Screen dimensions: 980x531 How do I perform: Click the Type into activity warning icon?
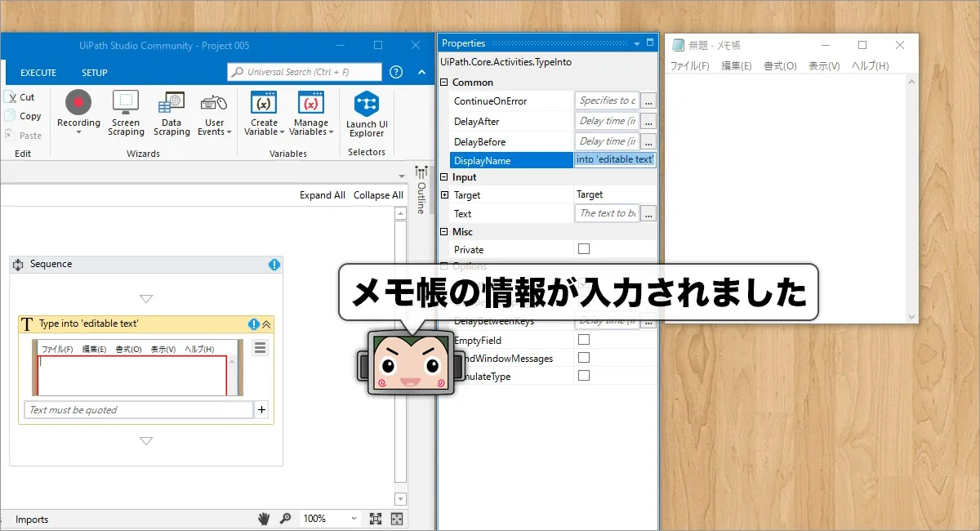254,324
